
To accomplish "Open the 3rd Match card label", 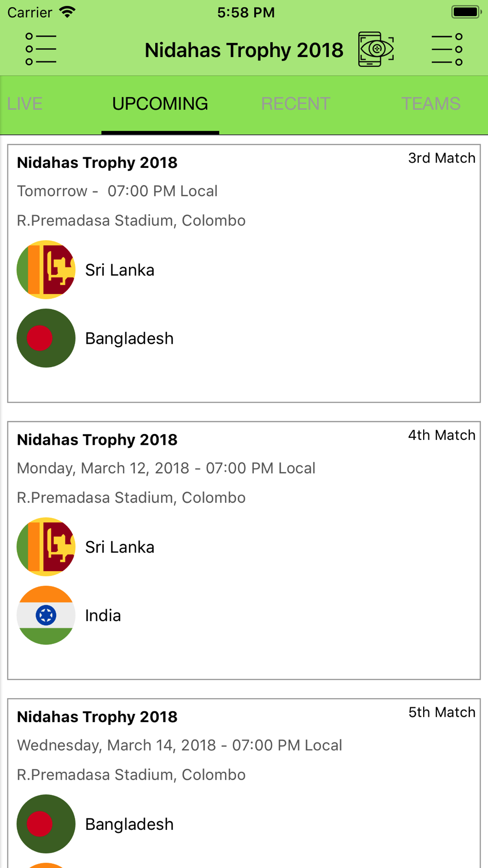I will pos(442,158).
